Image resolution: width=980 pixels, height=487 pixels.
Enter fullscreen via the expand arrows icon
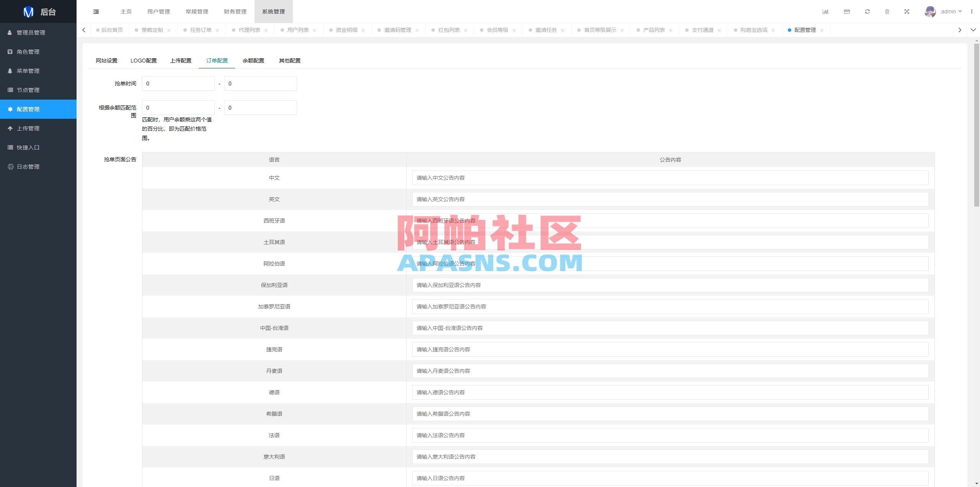click(907, 11)
